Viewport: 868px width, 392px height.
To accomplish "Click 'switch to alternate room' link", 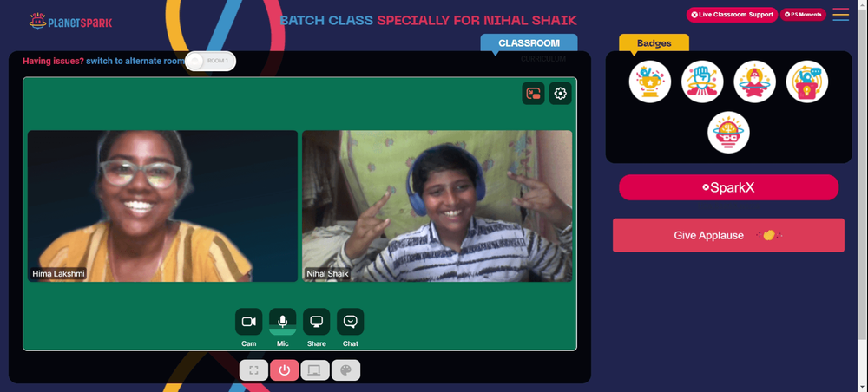I will [x=135, y=61].
